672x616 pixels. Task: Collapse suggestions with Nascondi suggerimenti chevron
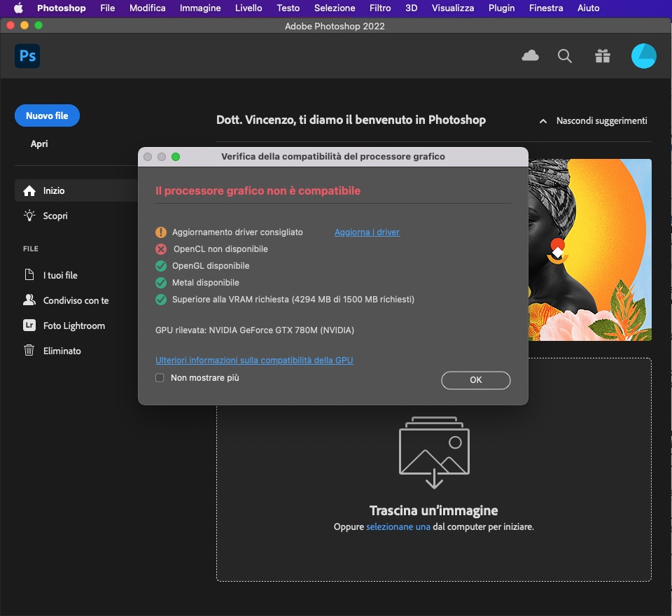tap(543, 121)
